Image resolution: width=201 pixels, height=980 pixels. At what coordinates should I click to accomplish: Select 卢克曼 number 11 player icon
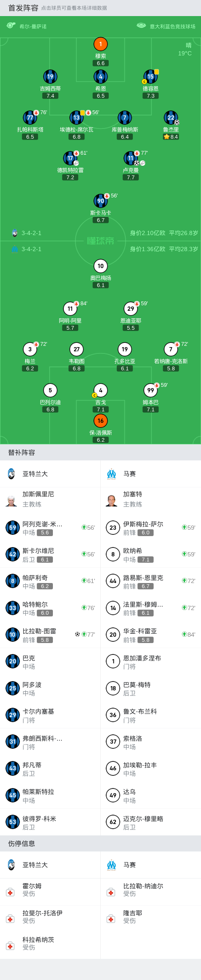(x=131, y=158)
